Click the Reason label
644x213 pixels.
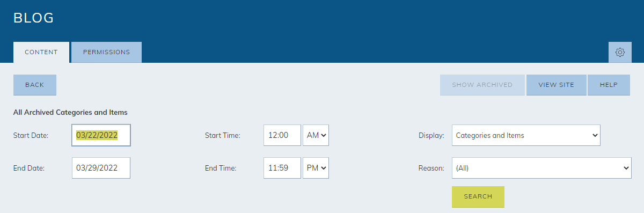point(431,168)
